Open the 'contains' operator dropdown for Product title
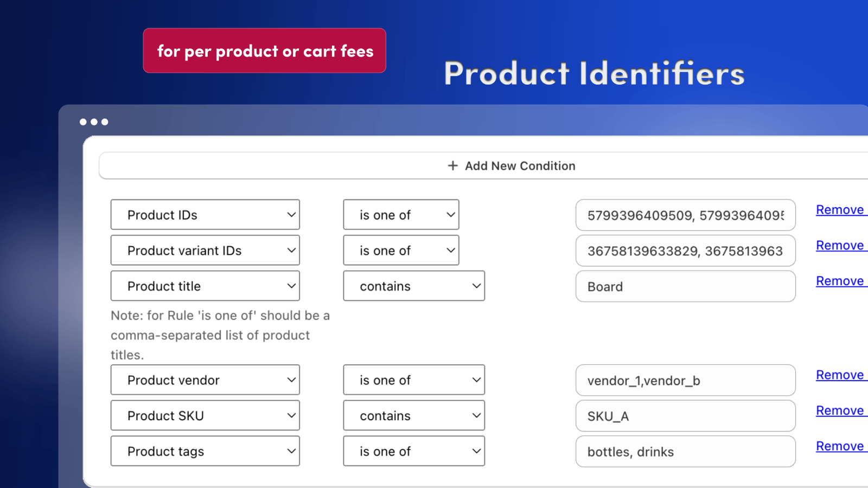 click(414, 286)
